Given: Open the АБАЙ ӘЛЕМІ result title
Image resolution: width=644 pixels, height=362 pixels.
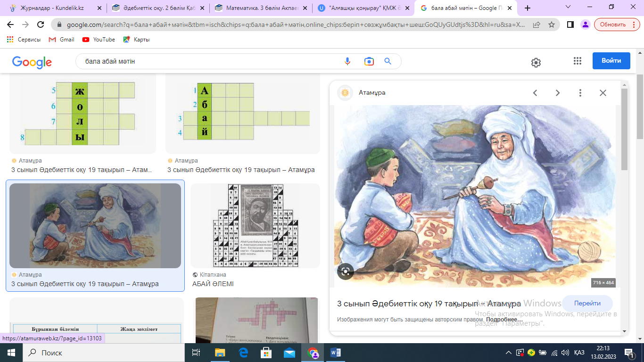Looking at the screenshot, I should [213, 284].
